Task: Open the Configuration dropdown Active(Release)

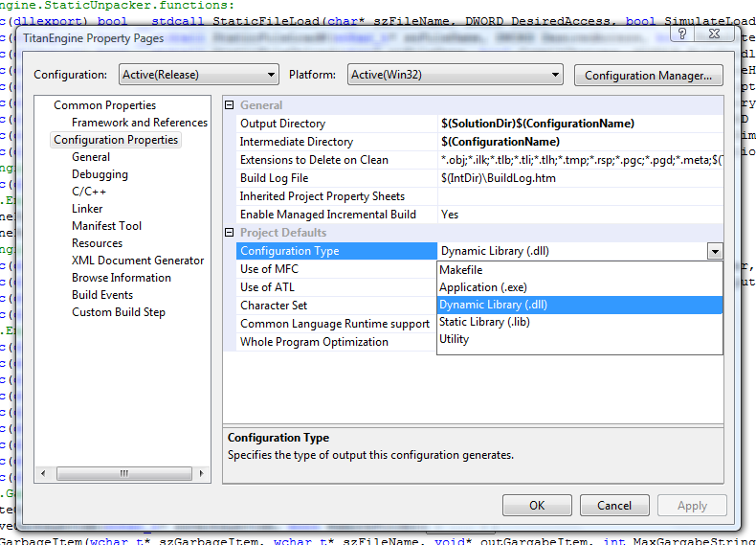Action: [199, 75]
